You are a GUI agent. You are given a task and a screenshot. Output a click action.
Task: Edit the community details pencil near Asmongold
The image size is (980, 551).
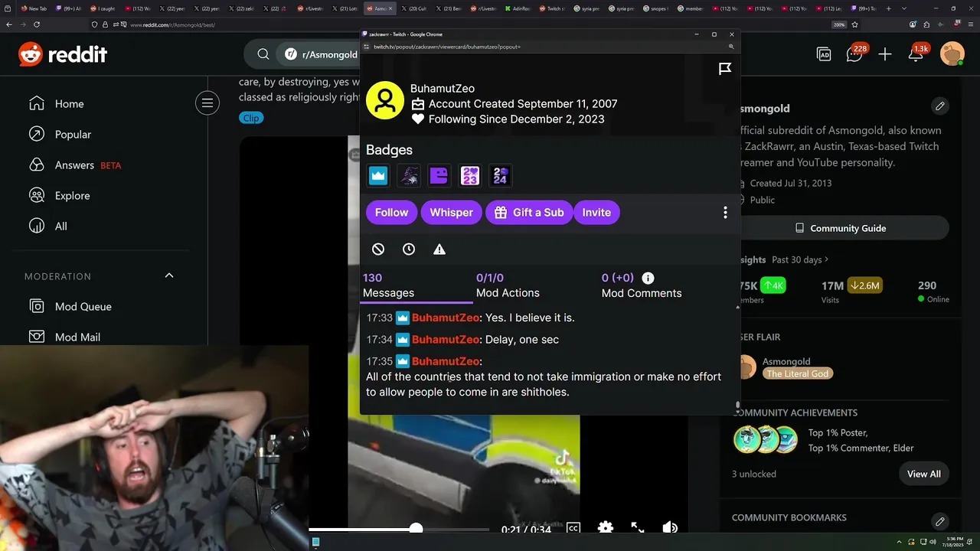click(940, 106)
